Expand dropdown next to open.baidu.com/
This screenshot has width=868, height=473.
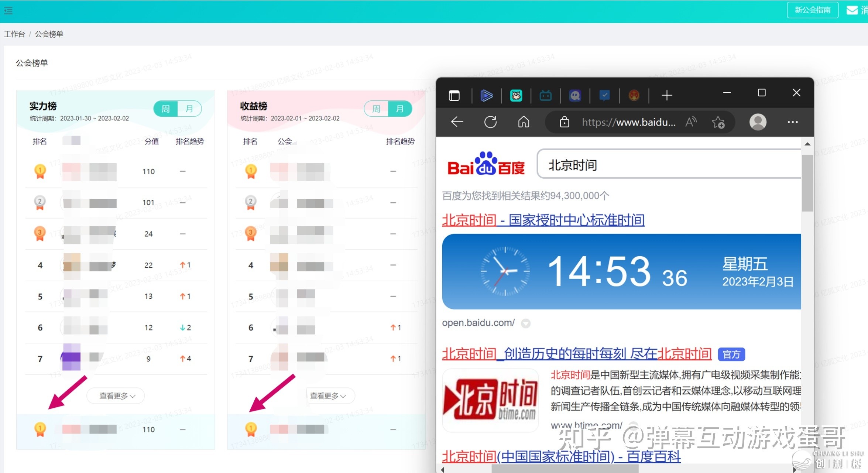(x=526, y=323)
